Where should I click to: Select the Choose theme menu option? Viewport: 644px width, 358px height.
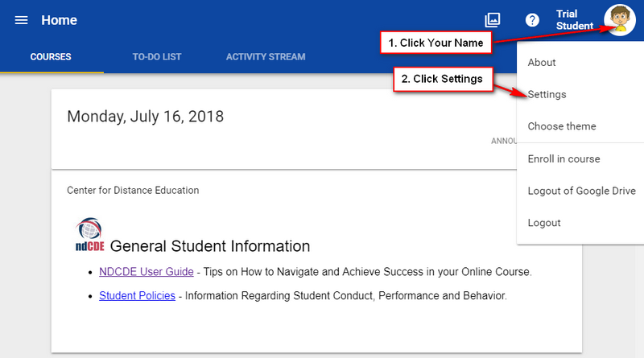[562, 126]
